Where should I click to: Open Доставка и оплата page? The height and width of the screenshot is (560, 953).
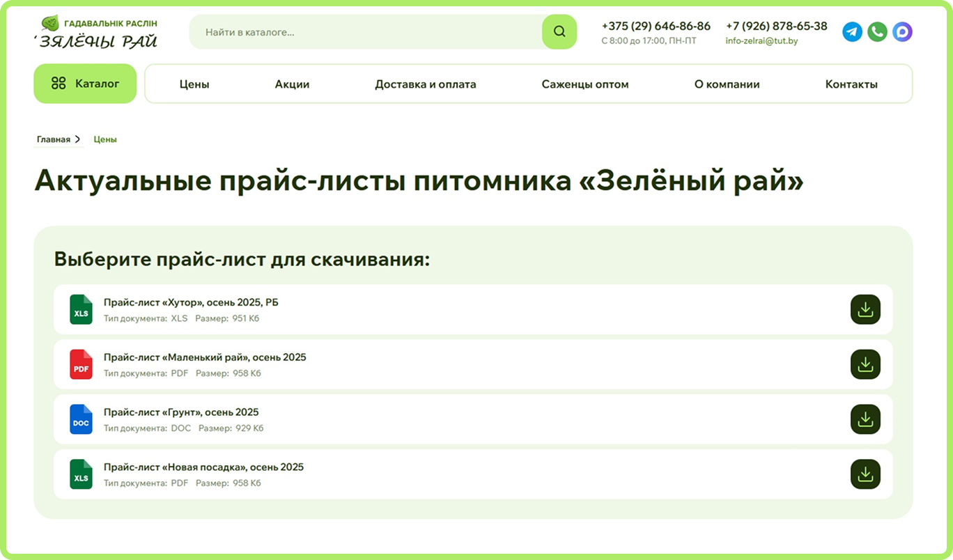point(426,84)
